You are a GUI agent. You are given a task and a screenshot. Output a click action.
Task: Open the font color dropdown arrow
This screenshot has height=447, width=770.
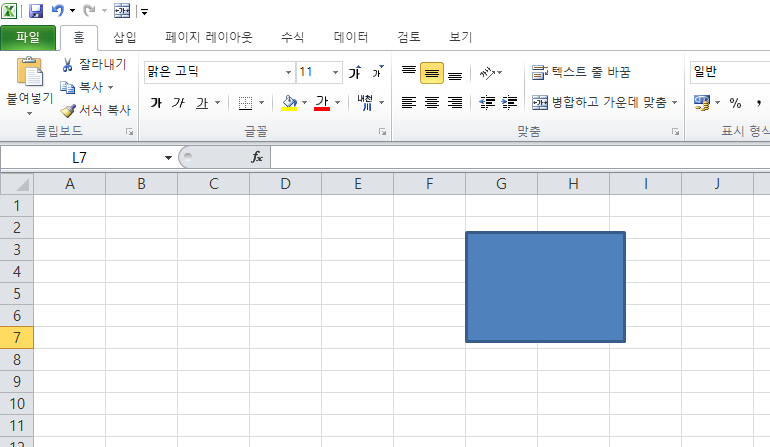(337, 103)
